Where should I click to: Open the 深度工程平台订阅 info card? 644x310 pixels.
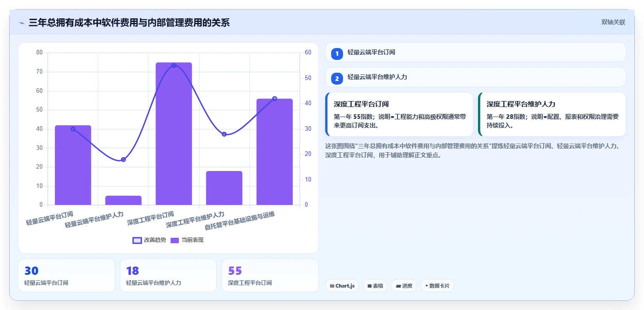point(399,114)
